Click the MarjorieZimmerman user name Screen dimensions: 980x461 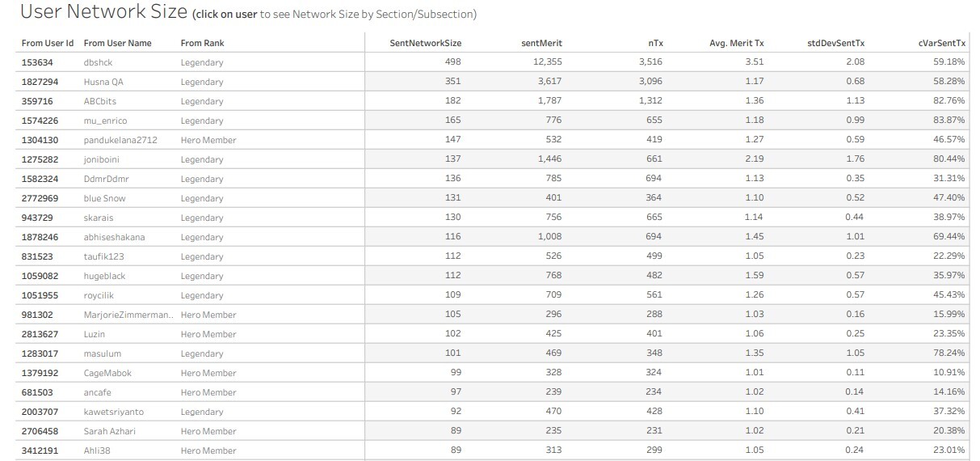pos(128,315)
